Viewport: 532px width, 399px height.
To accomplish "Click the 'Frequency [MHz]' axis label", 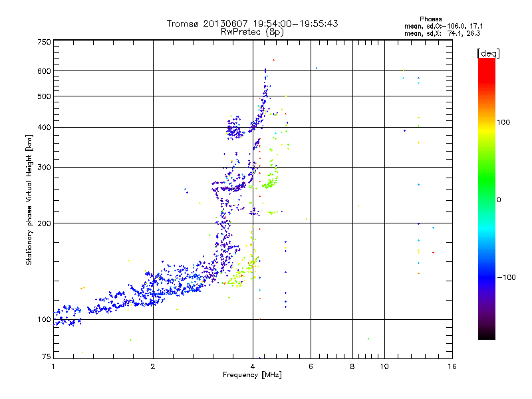I will point(252,375).
